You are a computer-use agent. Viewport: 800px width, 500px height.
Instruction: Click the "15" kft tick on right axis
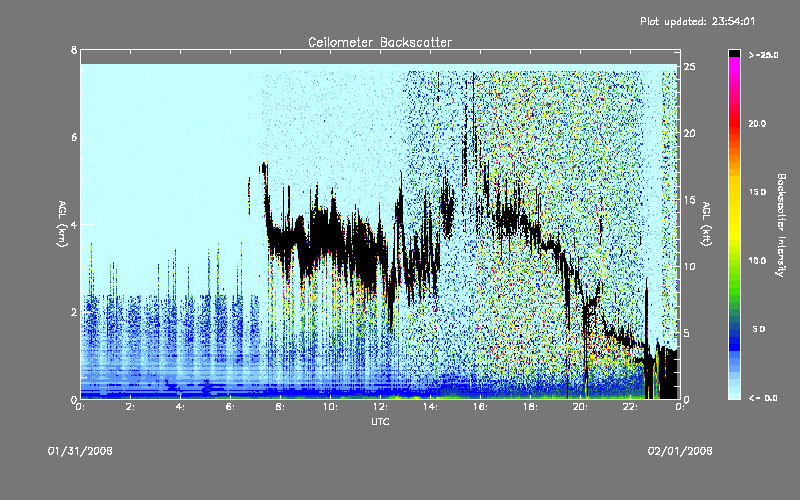click(690, 200)
